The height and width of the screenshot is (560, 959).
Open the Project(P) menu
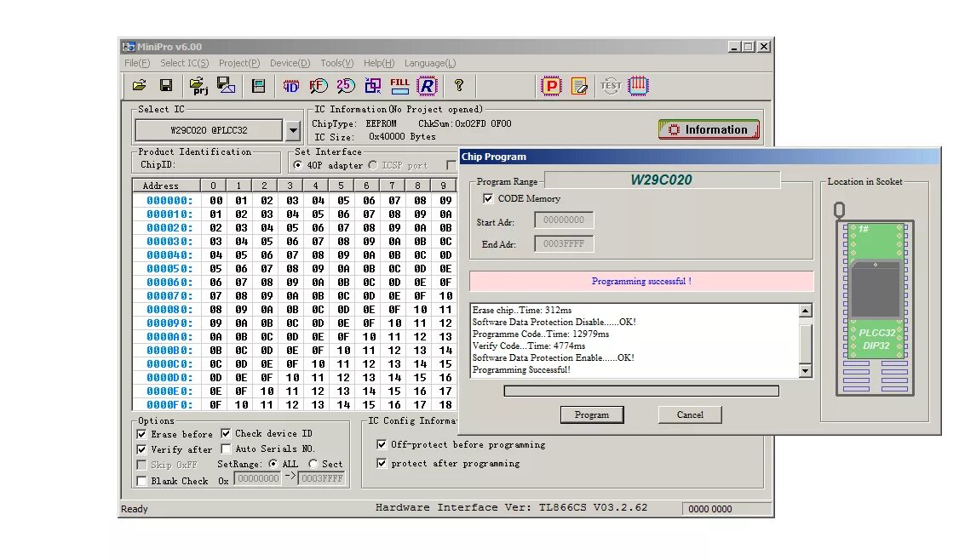(x=239, y=63)
